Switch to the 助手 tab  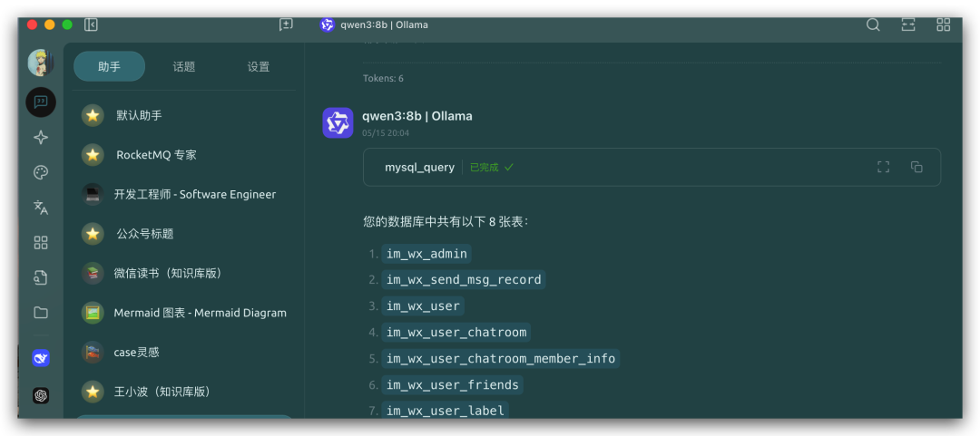pyautogui.click(x=110, y=67)
